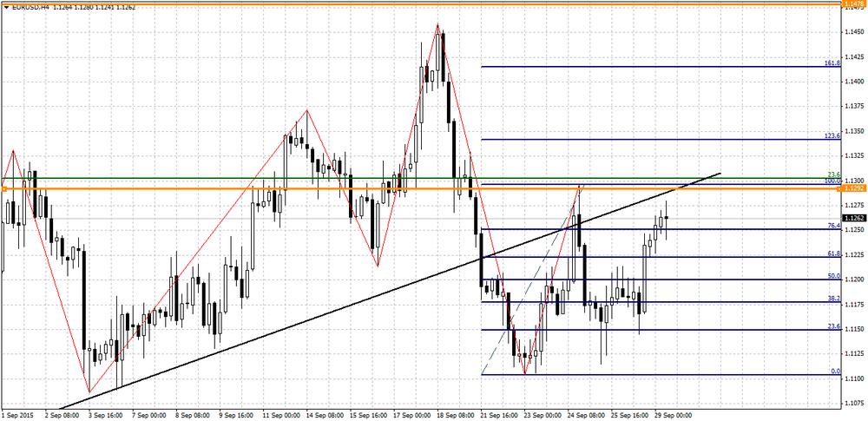Click the 1.1225 price axis label

point(853,255)
